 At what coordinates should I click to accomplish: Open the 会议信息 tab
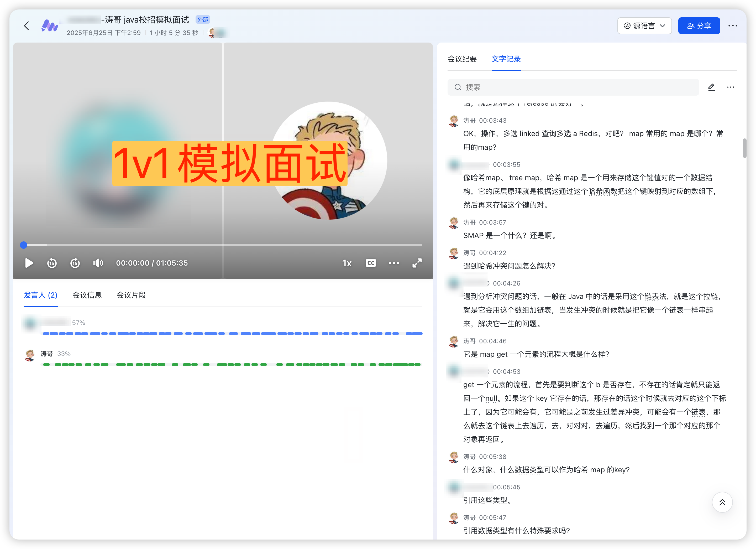pos(87,295)
